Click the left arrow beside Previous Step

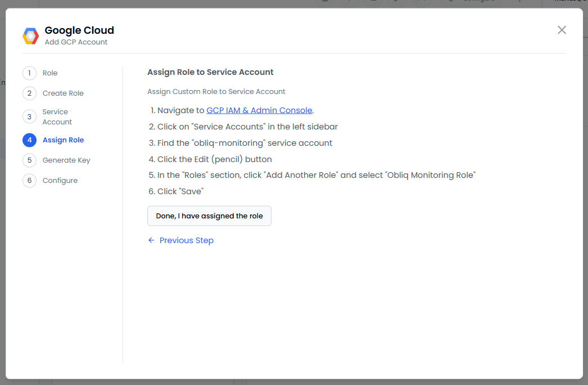click(151, 240)
